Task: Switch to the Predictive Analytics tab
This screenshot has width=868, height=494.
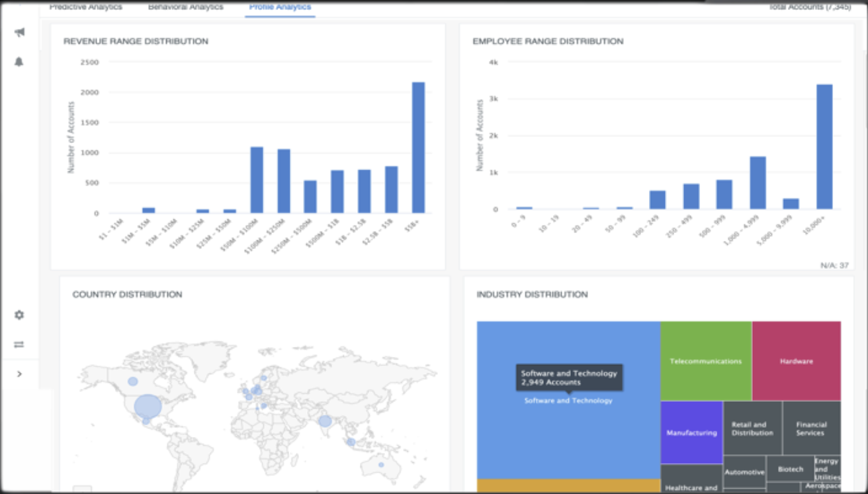Action: point(85,7)
